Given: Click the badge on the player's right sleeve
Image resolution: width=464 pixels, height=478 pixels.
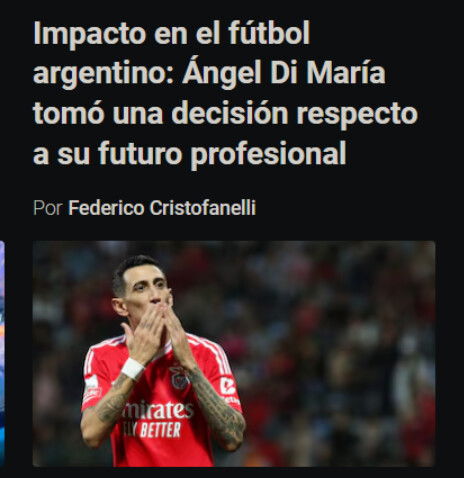Looking at the screenshot, I should 91,388.
